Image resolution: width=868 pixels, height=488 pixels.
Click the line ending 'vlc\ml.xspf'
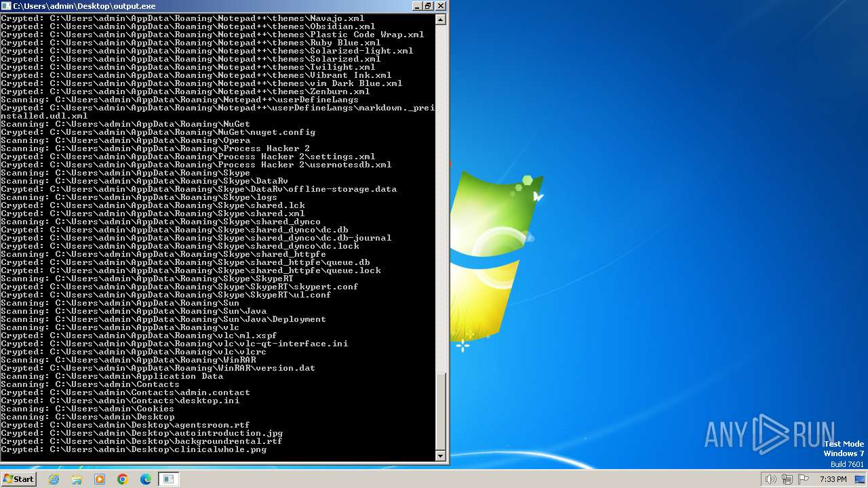tap(139, 335)
